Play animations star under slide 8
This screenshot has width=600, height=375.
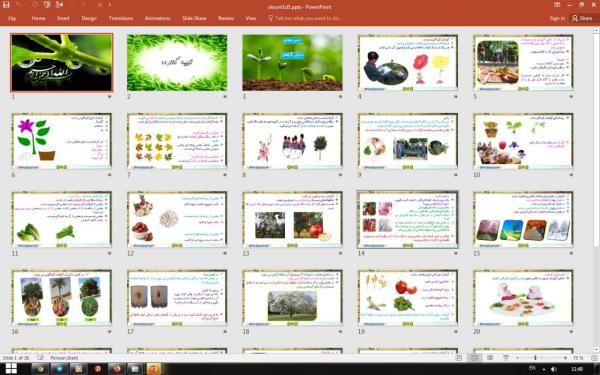[340, 175]
